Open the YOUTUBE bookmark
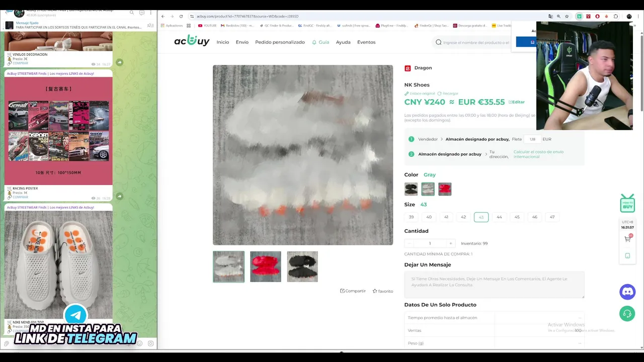 pyautogui.click(x=207, y=26)
